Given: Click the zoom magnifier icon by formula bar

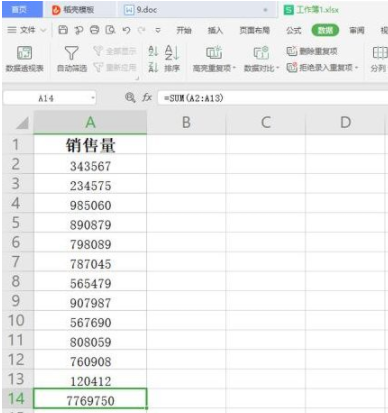Looking at the screenshot, I should coord(130,98).
